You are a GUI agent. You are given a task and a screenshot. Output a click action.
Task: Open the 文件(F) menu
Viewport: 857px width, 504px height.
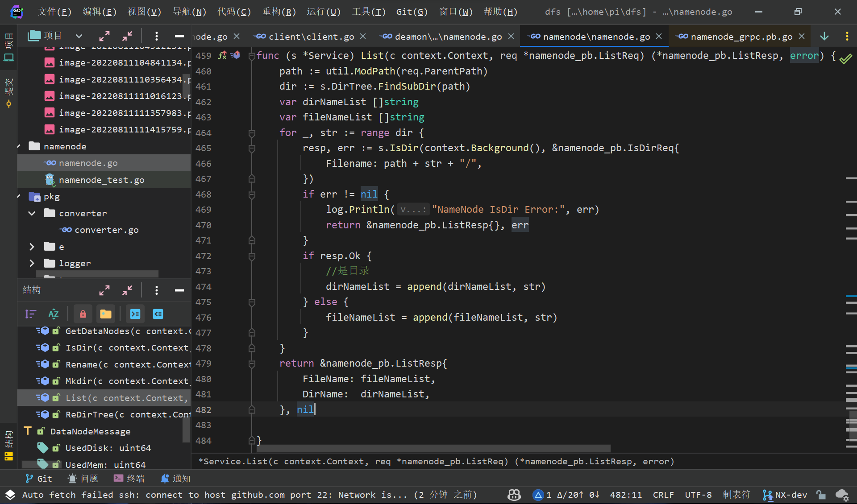(54, 12)
